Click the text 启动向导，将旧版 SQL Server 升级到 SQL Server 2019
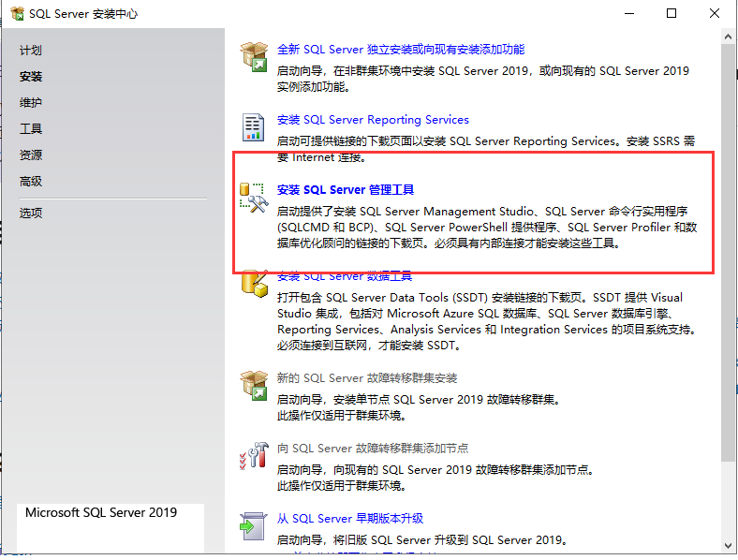Viewport: 738px width, 560px height. coord(422,539)
